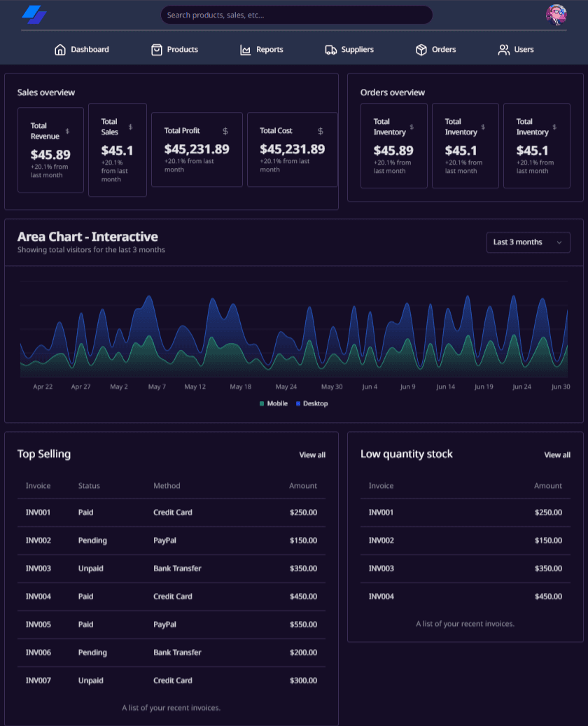The width and height of the screenshot is (588, 726).
Task: Click the blue app logo icon
Action: point(34,15)
